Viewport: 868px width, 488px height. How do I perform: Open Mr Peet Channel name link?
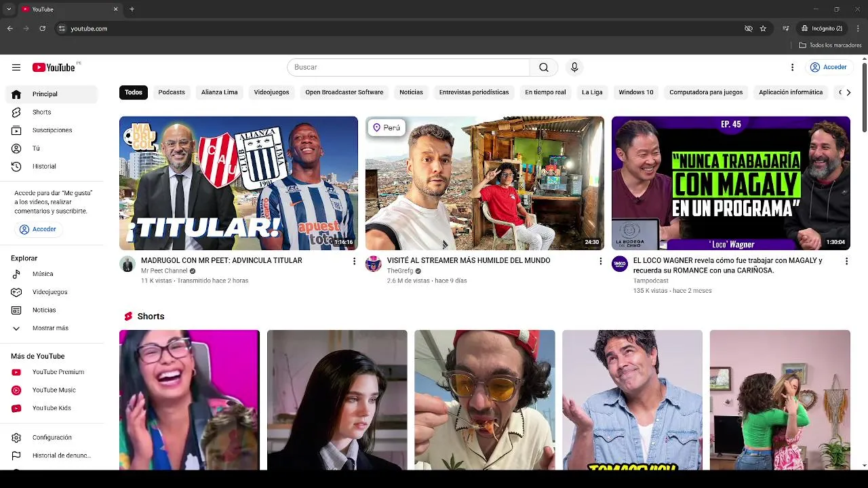[164, 270]
